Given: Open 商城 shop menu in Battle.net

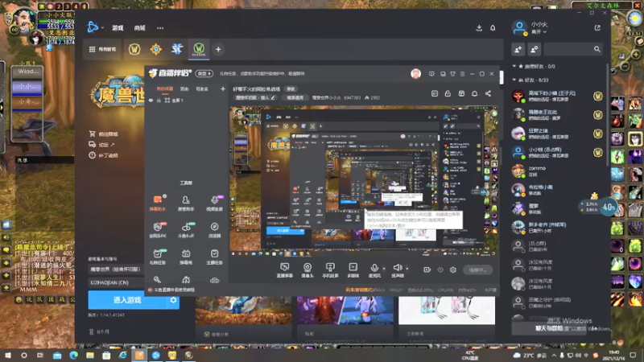Looking at the screenshot, I should click(139, 28).
